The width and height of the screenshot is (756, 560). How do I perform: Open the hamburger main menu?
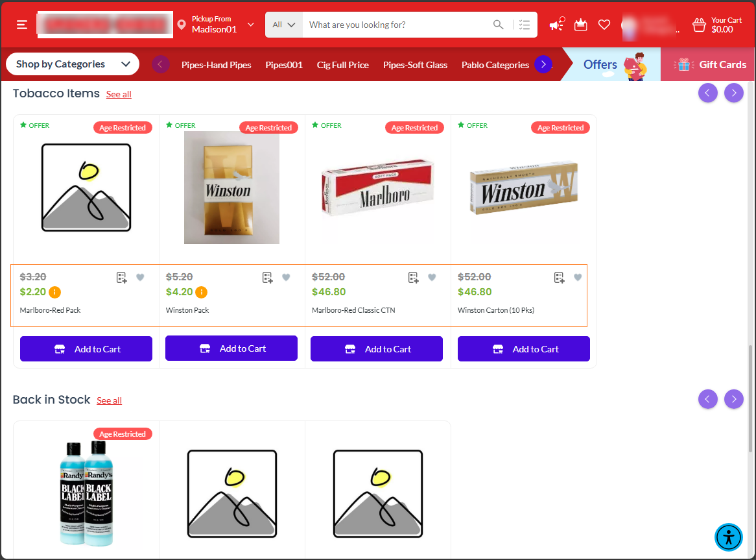pyautogui.click(x=22, y=25)
